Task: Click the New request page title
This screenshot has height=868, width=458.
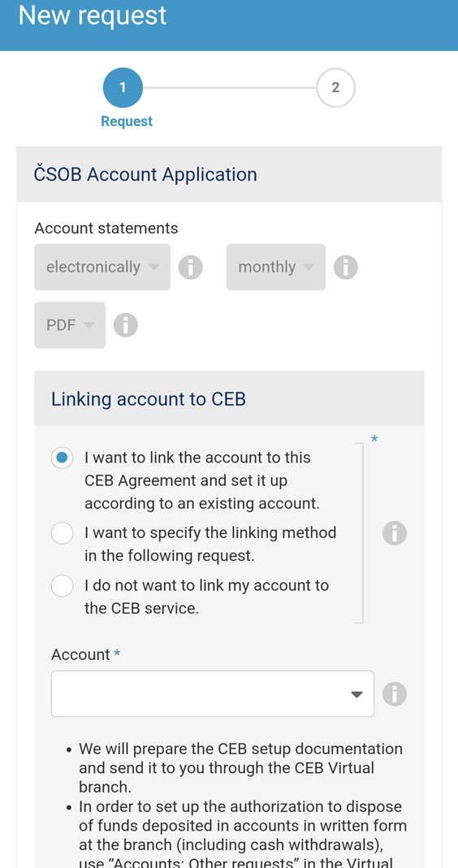Action: 93,15
